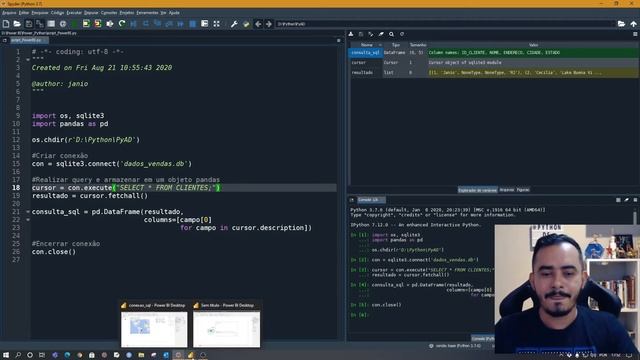Run selection or current line icon

pos(110,24)
